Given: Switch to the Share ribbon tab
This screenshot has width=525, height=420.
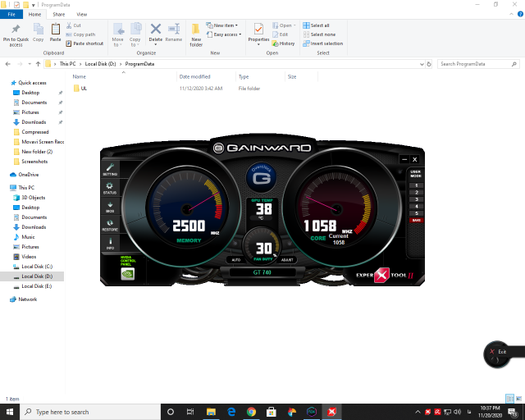Looking at the screenshot, I should (58, 15).
